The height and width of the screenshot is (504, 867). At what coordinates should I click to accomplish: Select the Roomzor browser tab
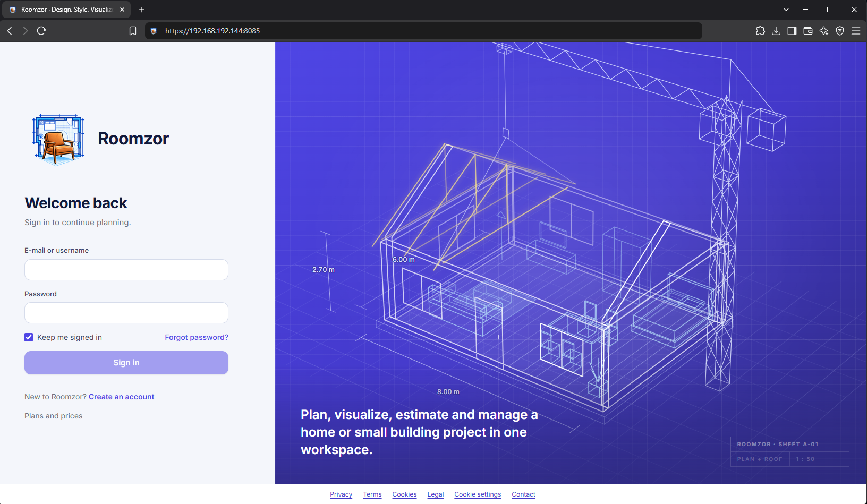click(x=67, y=10)
